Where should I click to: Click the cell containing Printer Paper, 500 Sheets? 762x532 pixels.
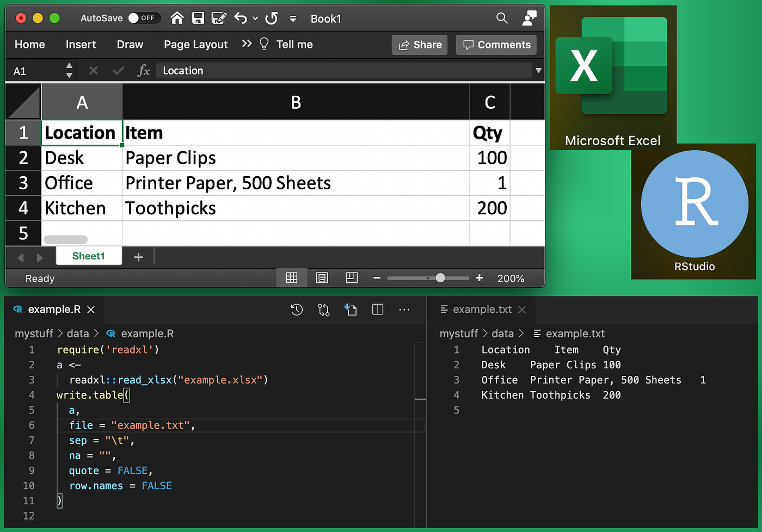click(x=296, y=183)
